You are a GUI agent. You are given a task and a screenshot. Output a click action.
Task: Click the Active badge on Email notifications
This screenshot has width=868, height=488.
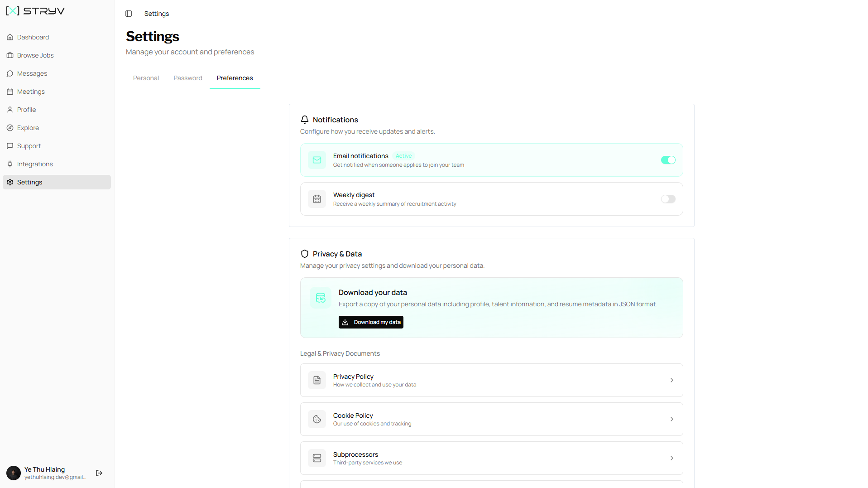[403, 156]
